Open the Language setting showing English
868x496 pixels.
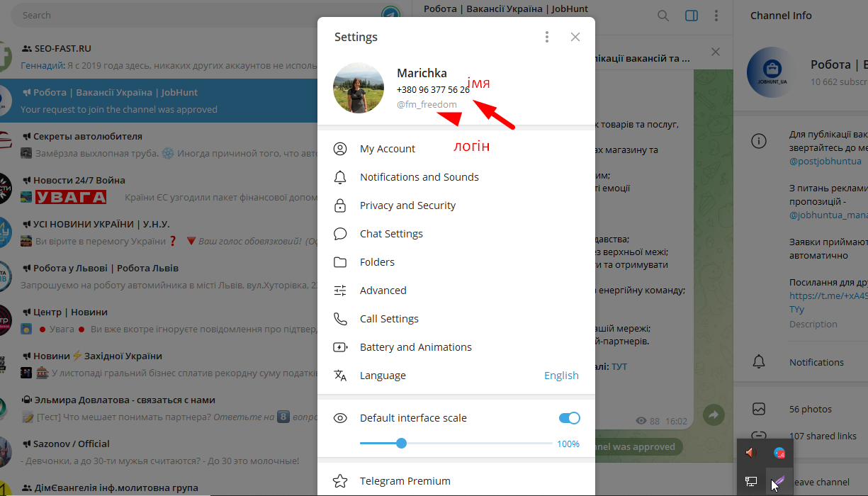coord(456,376)
